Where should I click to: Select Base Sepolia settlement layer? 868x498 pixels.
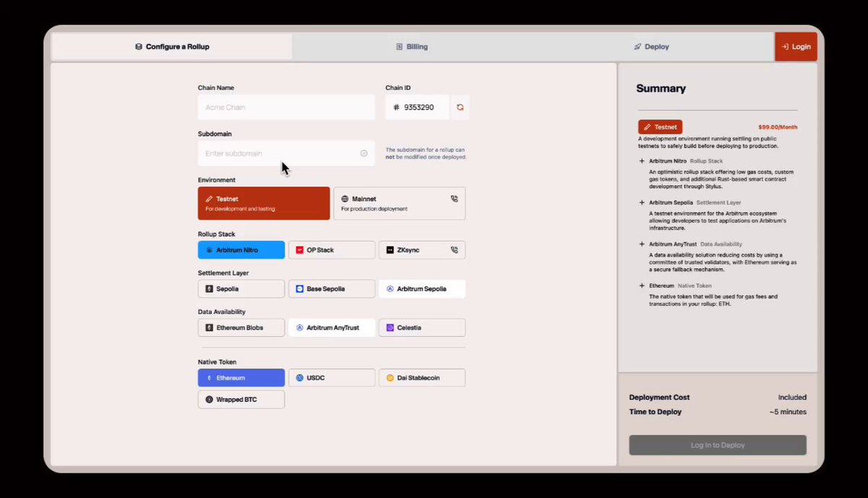coord(331,288)
